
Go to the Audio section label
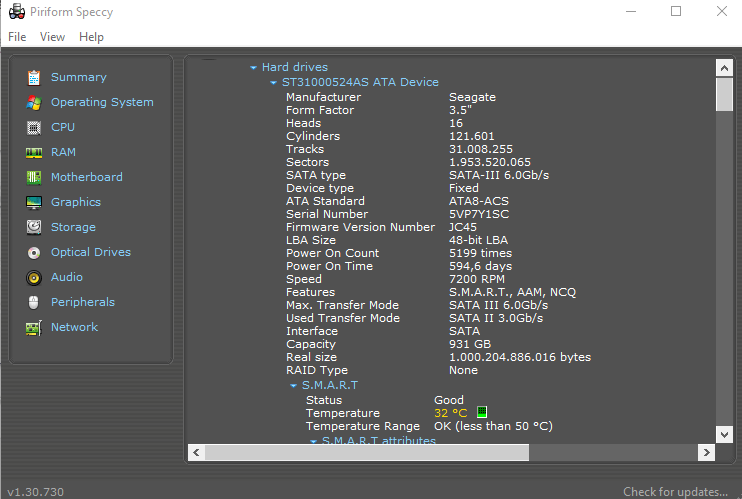[67, 277]
